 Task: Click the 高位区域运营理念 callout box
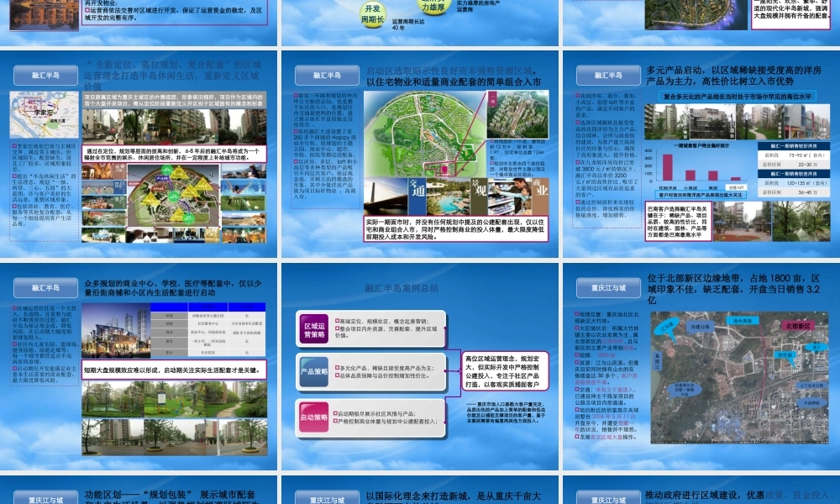pyautogui.click(x=505, y=371)
